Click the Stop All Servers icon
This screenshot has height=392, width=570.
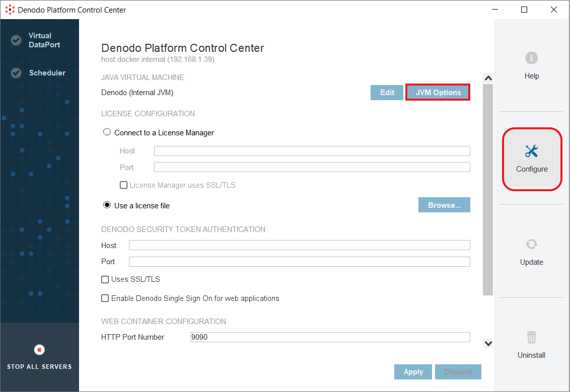coord(39,350)
